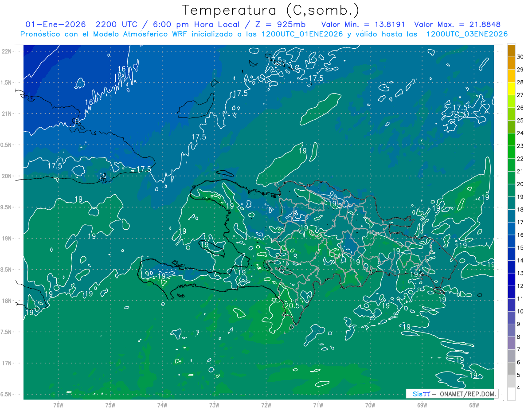Click the "18N" latitude label

7,301
